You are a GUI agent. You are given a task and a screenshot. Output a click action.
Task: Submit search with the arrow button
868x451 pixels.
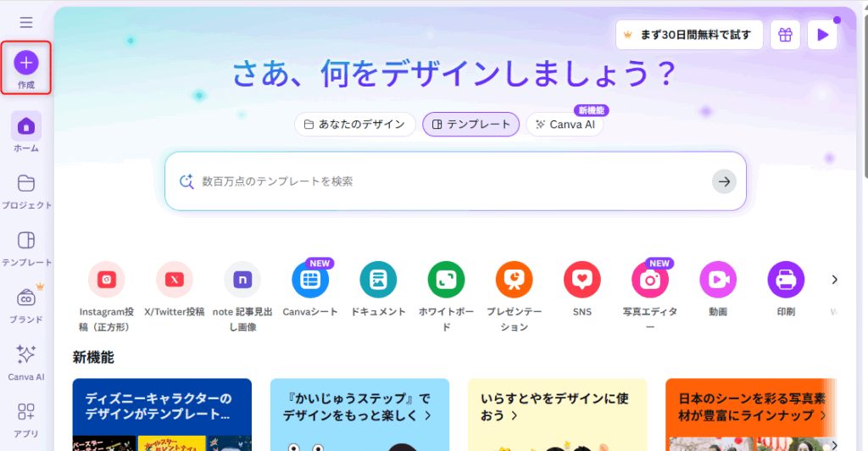[x=724, y=181]
